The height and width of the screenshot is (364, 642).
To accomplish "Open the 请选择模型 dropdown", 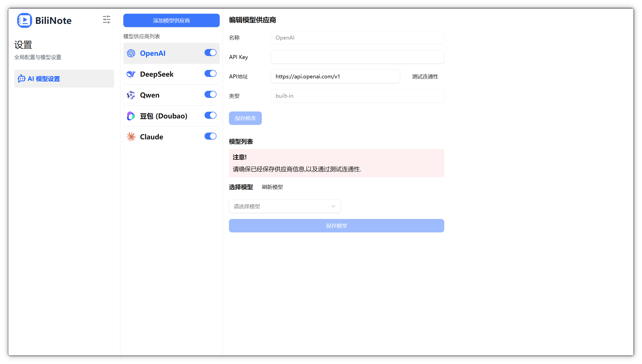I will [x=285, y=206].
